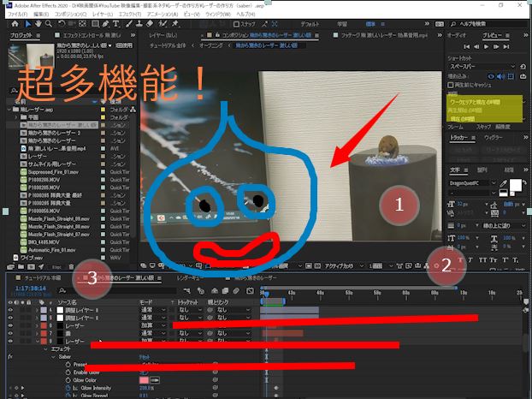Open the Window (W) menu
The height and width of the screenshot is (399, 532).
(x=218, y=15)
